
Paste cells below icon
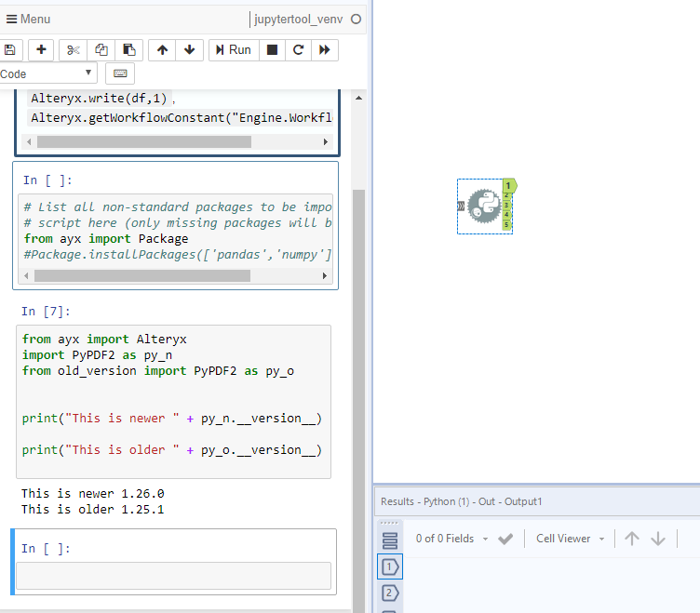(x=129, y=50)
